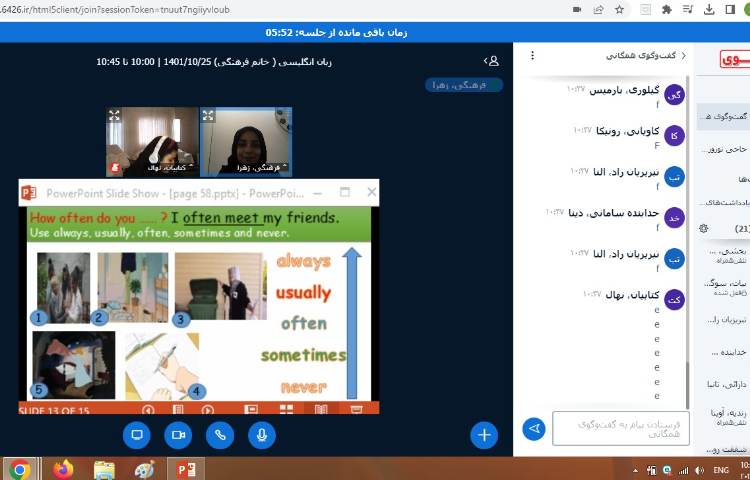This screenshot has width=750, height=480.
Task: Click the browser URL address text
Action: [x=115, y=10]
